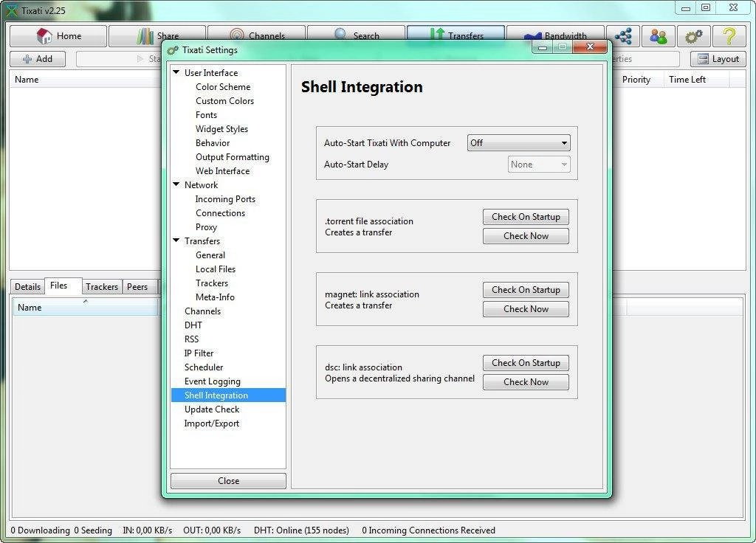This screenshot has height=543, width=756.
Task: Open Widget Styles settings page
Action: click(x=221, y=128)
